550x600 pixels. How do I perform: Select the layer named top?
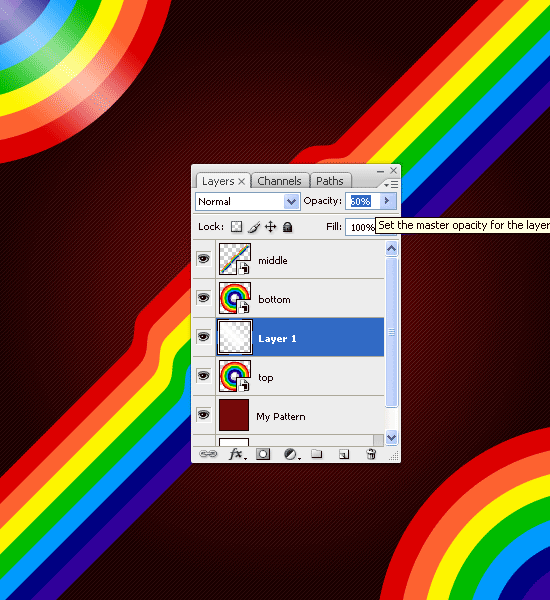click(x=266, y=378)
